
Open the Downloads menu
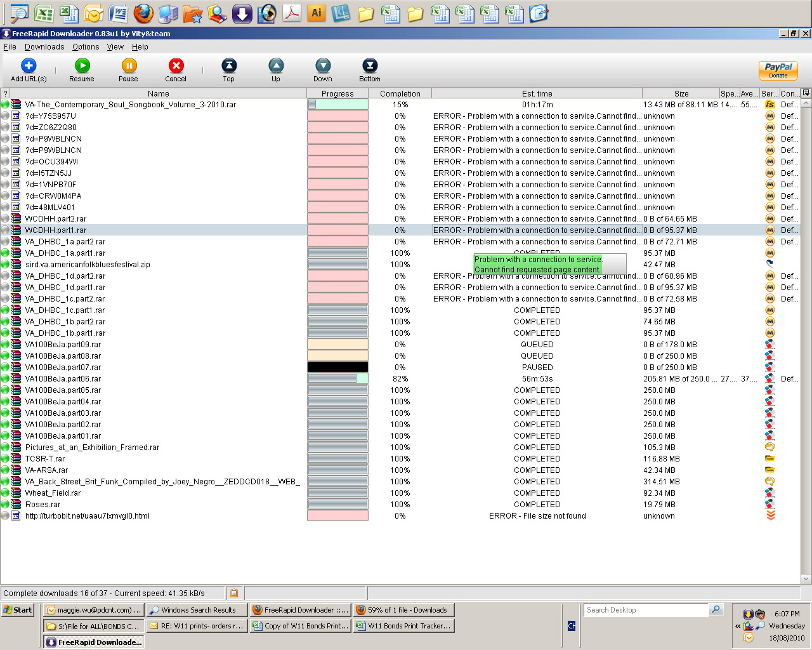(x=44, y=47)
